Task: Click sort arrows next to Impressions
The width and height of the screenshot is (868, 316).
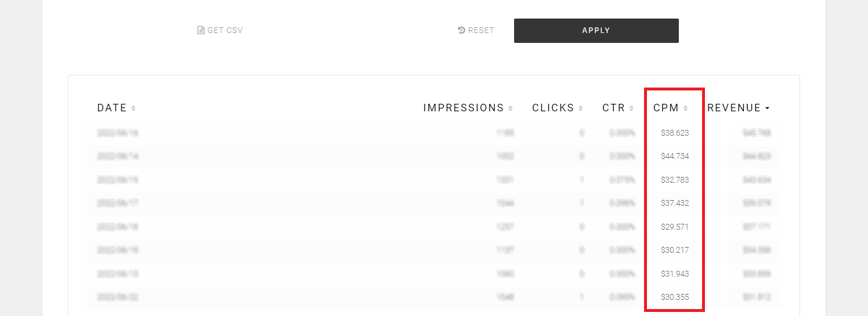Action: [x=511, y=108]
